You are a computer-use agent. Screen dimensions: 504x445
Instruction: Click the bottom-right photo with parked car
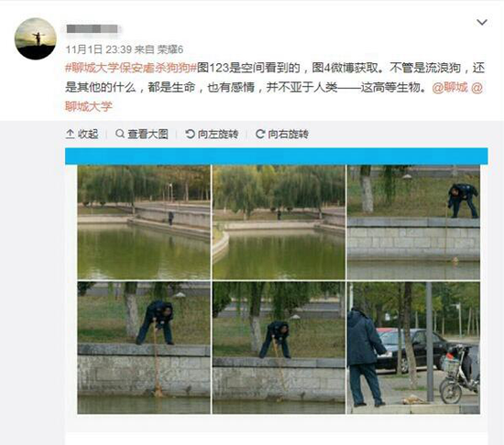coord(413,348)
